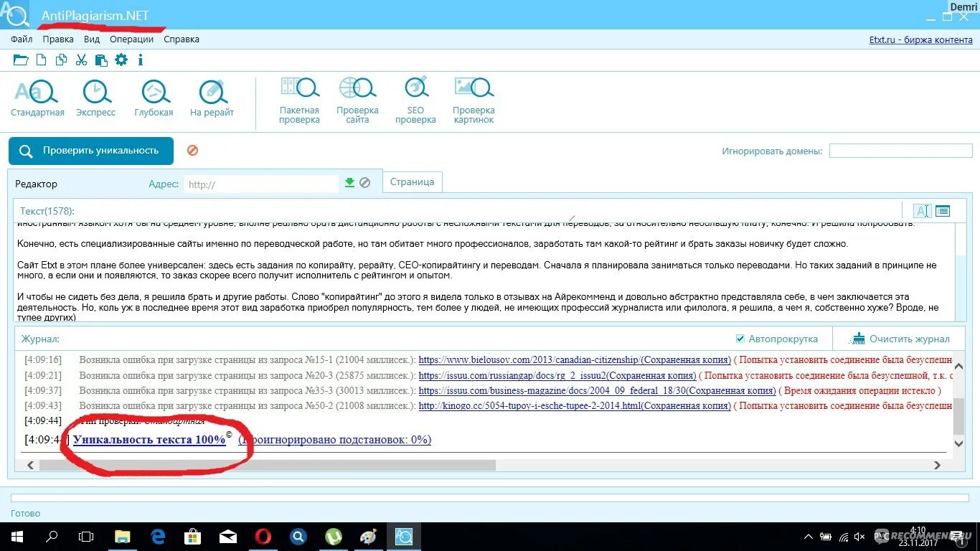The width and height of the screenshot is (980, 551).
Task: Open issuu.com russiangap log link
Action: [x=557, y=375]
